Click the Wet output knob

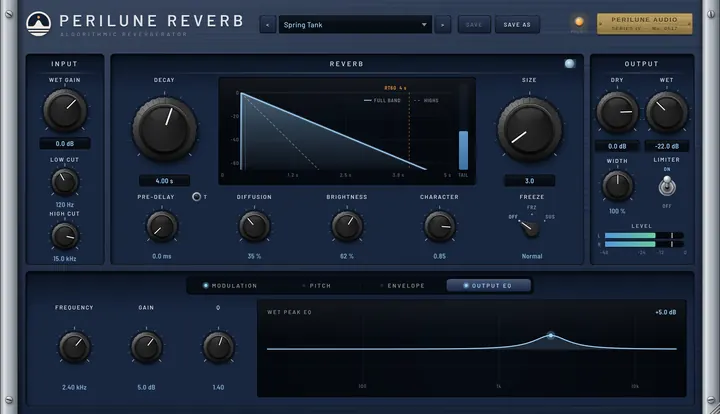point(667,112)
